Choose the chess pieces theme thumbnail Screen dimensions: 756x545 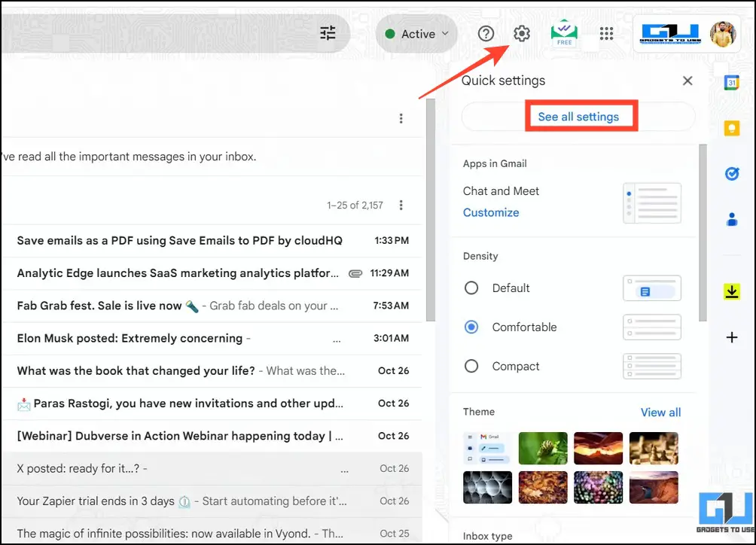pyautogui.click(x=654, y=448)
